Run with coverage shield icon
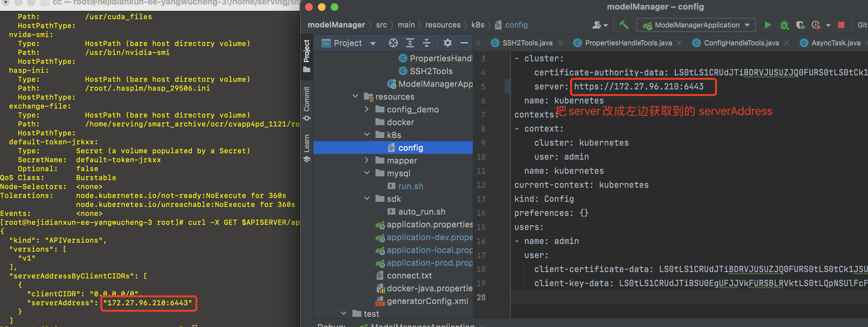868x327 pixels. [800, 25]
